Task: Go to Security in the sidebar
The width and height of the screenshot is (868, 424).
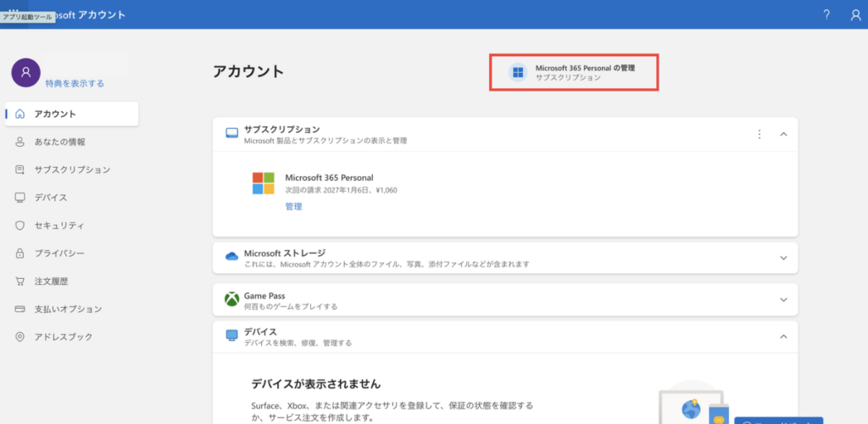Action: (x=58, y=226)
